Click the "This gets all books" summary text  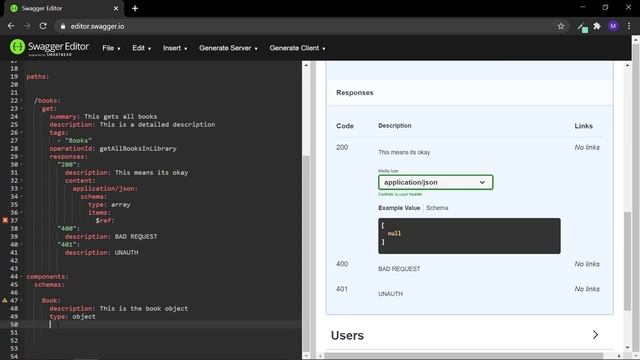pos(120,116)
